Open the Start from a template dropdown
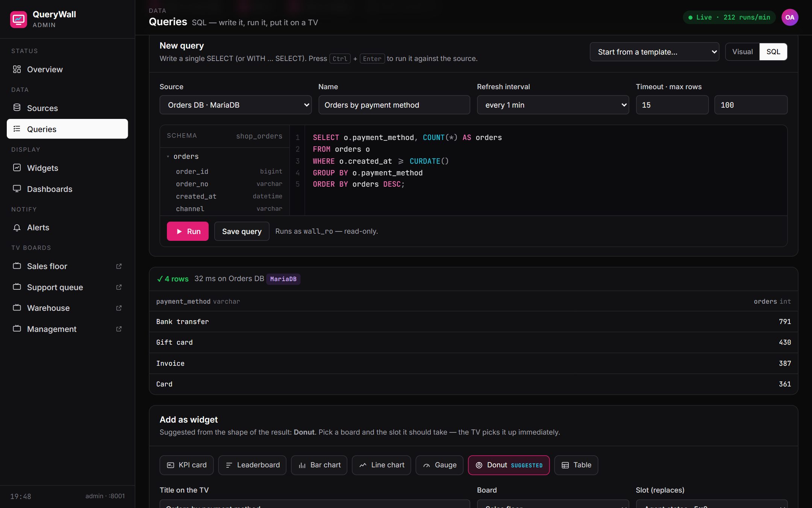The height and width of the screenshot is (508, 812). [654, 52]
